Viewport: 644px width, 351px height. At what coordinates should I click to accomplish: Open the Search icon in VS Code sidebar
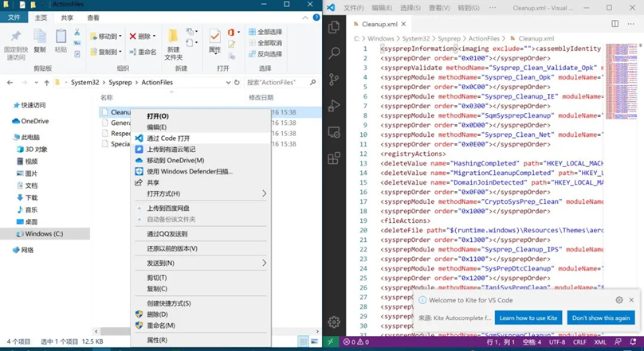point(334,53)
